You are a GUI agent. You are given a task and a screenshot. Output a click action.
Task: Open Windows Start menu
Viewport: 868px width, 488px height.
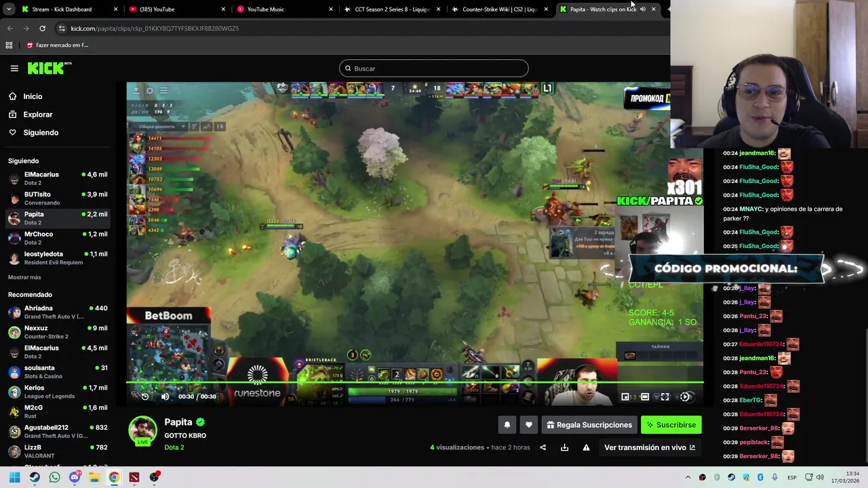click(x=14, y=477)
